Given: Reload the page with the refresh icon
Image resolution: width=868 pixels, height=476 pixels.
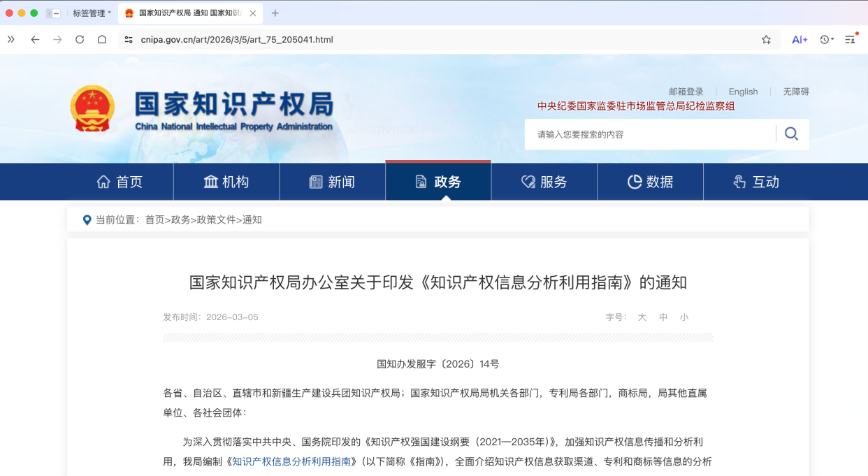Looking at the screenshot, I should (79, 40).
